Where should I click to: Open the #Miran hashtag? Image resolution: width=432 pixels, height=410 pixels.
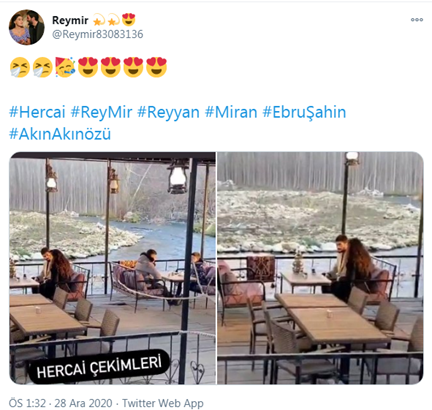tap(231, 112)
